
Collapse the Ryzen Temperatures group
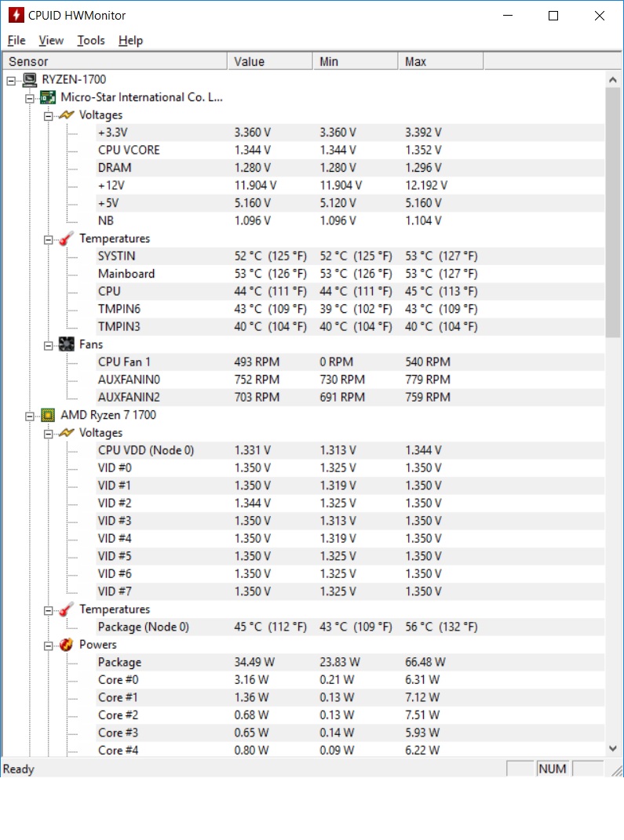[48, 611]
